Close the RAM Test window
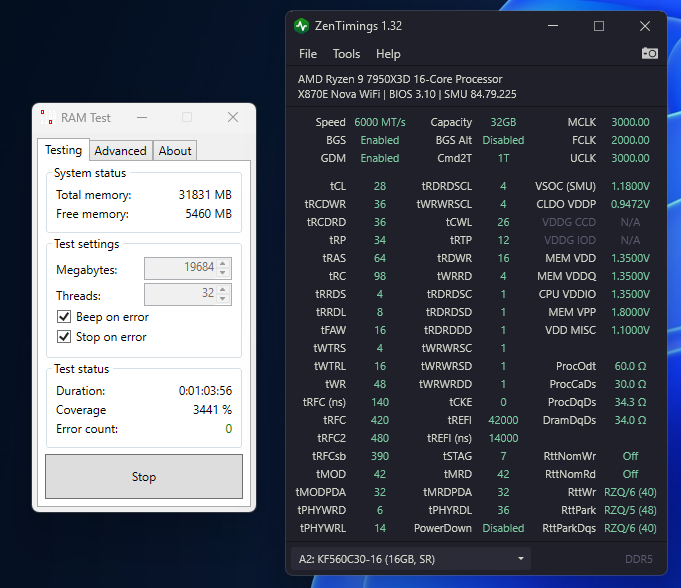Image resolution: width=681 pixels, height=588 pixels. coord(233,117)
